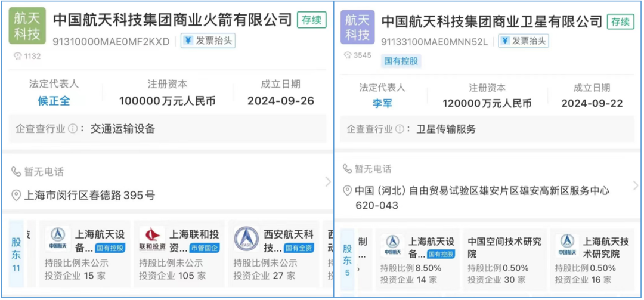Click the 国有全资 tag on 西安航天科技
Viewport: 644px width, 300px height.
coord(299,248)
